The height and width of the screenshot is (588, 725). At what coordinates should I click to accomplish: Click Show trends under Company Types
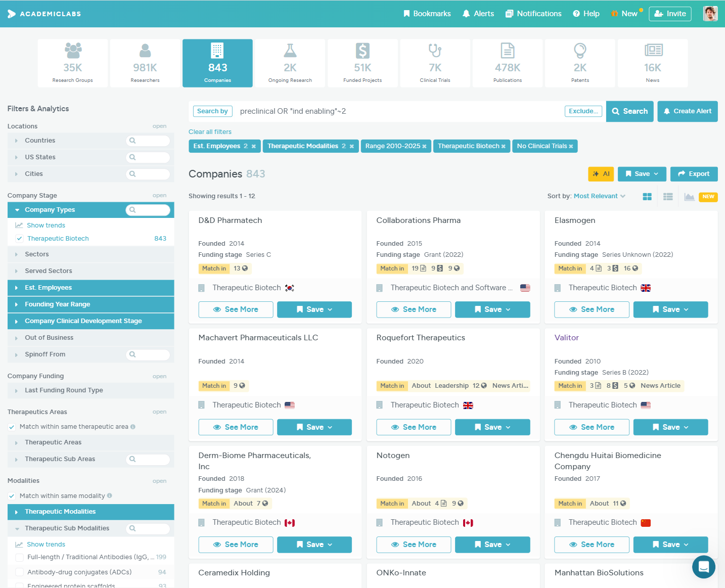tap(46, 225)
